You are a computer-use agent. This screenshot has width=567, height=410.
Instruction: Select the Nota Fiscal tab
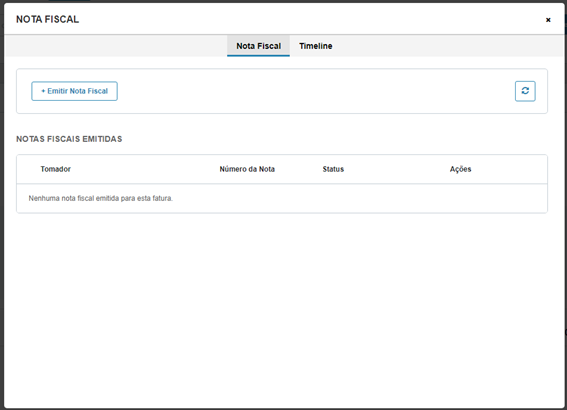(x=259, y=46)
